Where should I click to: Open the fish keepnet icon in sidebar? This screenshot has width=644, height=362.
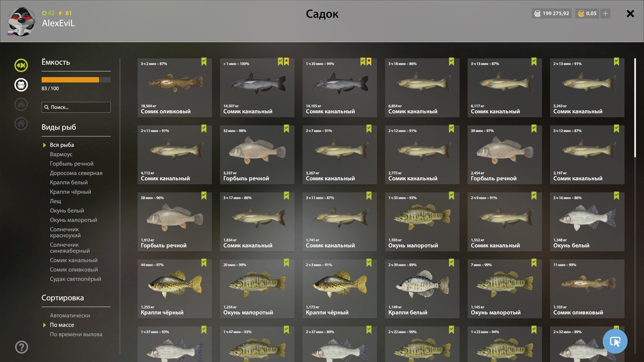[x=21, y=65]
